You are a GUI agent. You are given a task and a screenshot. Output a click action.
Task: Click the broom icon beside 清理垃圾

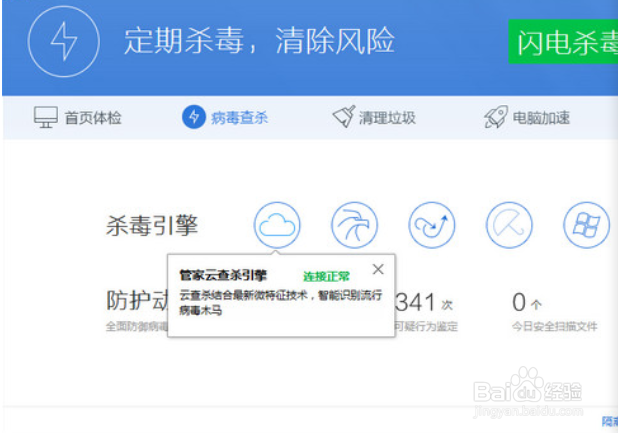(x=344, y=117)
